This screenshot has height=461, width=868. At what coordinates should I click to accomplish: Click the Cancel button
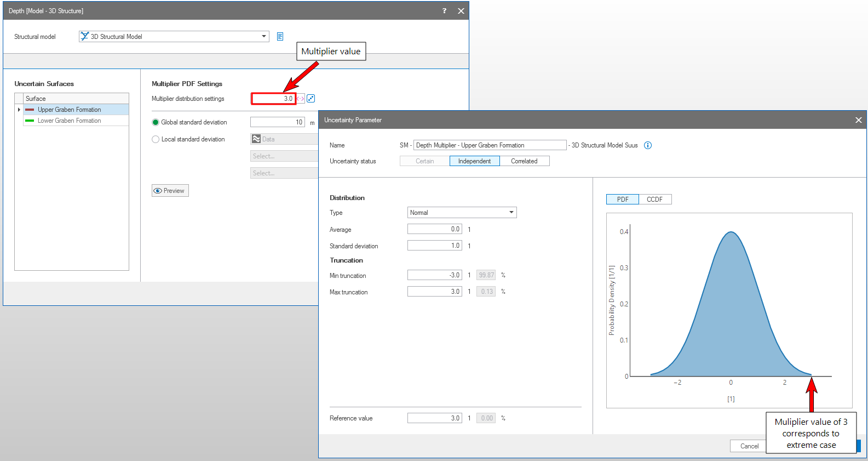(749, 446)
